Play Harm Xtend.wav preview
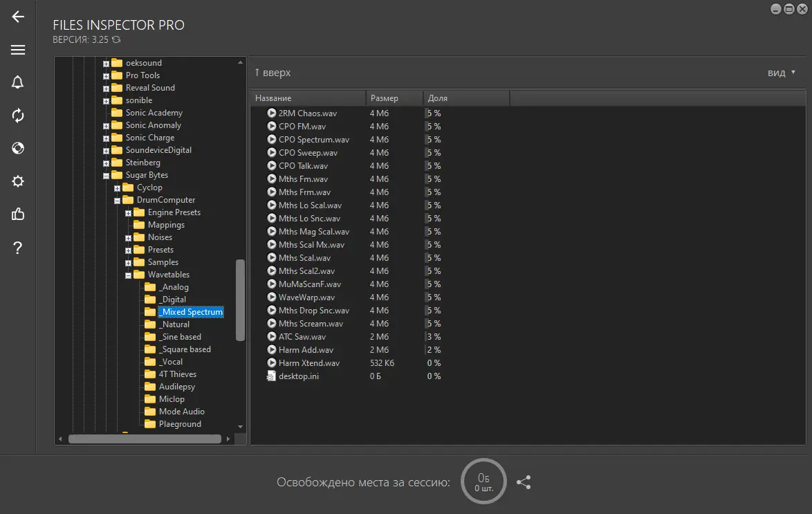 [x=271, y=363]
